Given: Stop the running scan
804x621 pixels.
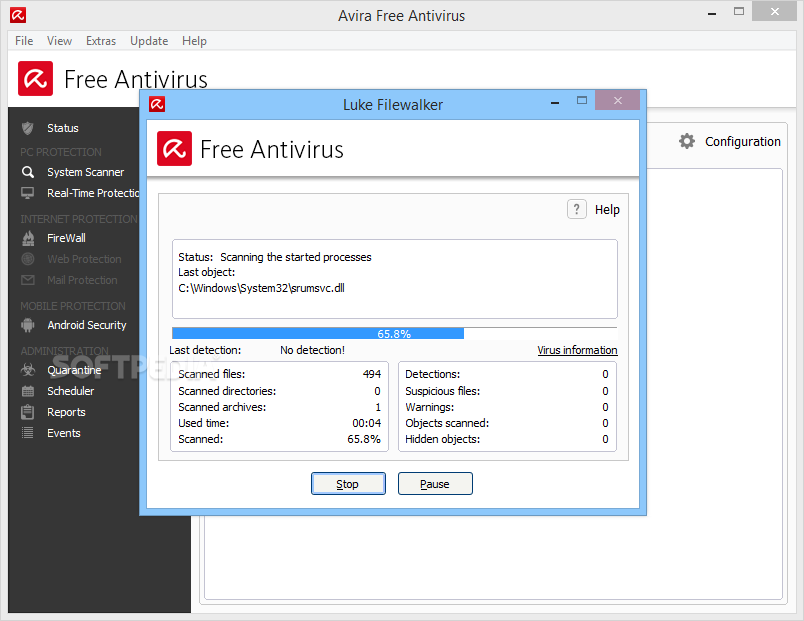Looking at the screenshot, I should point(348,484).
